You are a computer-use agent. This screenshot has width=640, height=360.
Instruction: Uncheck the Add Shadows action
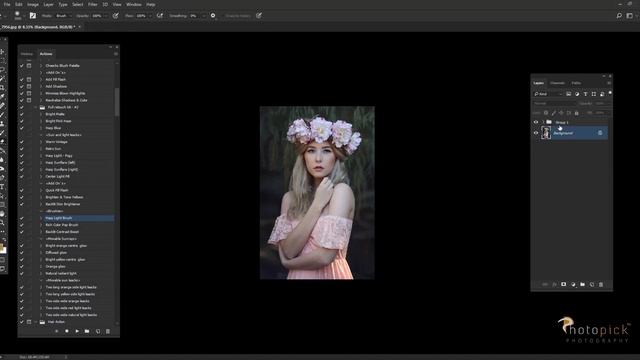coord(22,86)
